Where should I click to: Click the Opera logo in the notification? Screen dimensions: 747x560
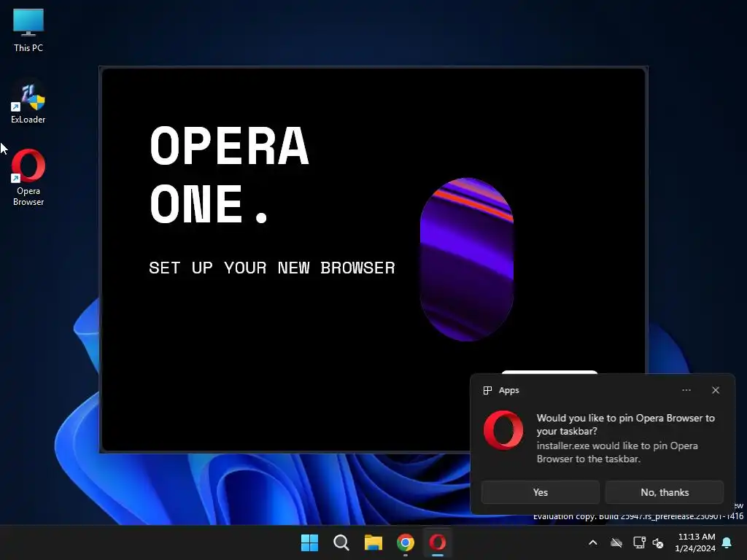[x=503, y=430]
